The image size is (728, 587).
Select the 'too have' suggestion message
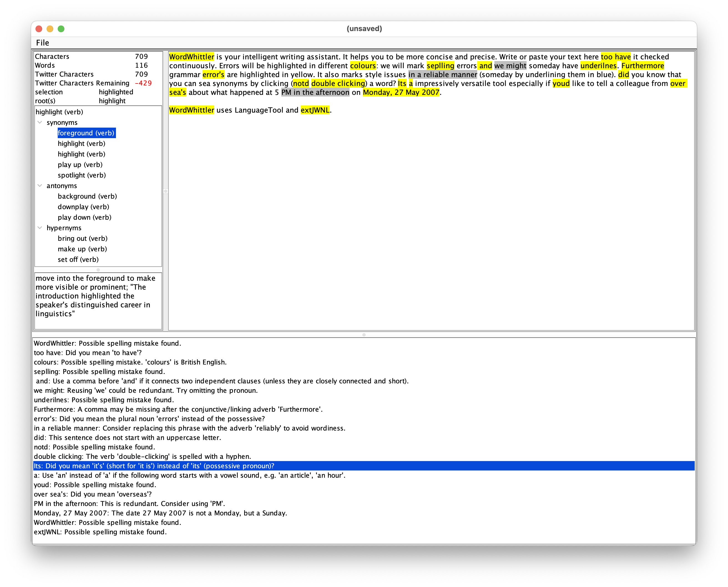click(x=88, y=353)
